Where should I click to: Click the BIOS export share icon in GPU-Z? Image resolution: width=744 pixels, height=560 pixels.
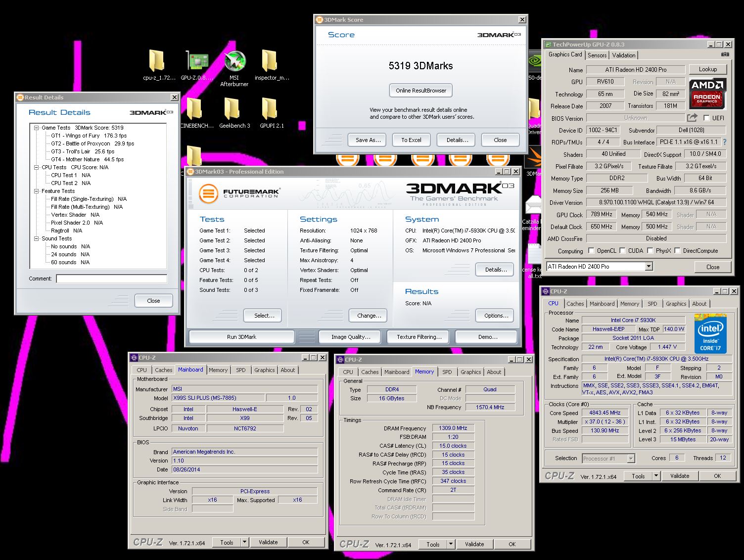(692, 118)
